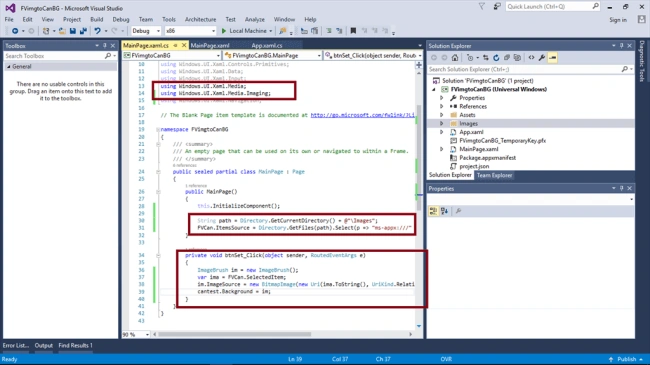The image size is (650, 365).
Task: Click the Open File folder icon
Action: click(62, 31)
